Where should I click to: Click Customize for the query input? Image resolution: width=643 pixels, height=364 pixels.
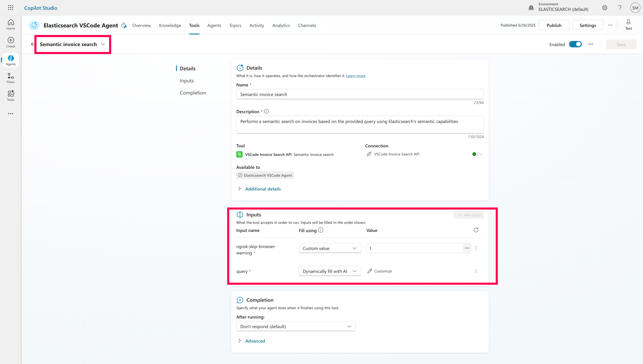[380, 271]
